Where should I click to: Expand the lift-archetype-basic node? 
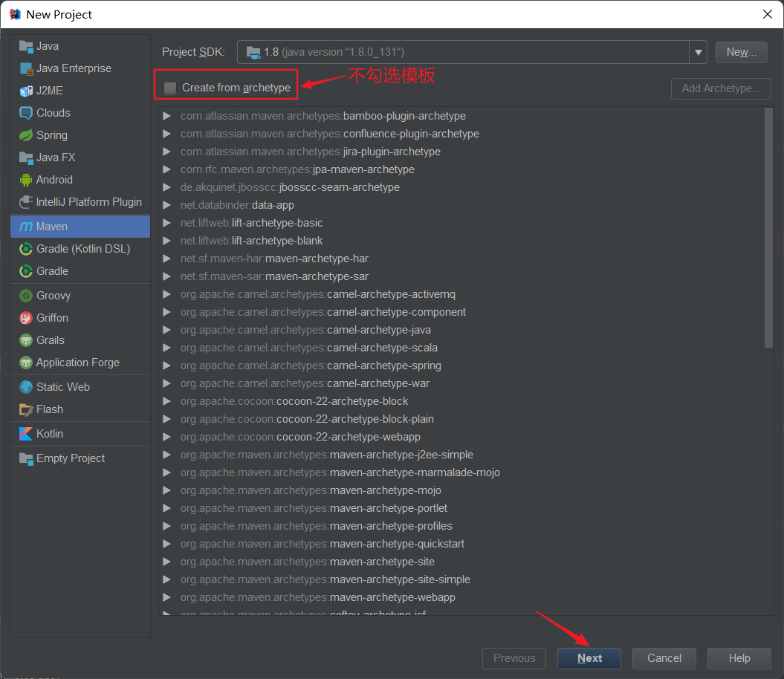tap(167, 223)
